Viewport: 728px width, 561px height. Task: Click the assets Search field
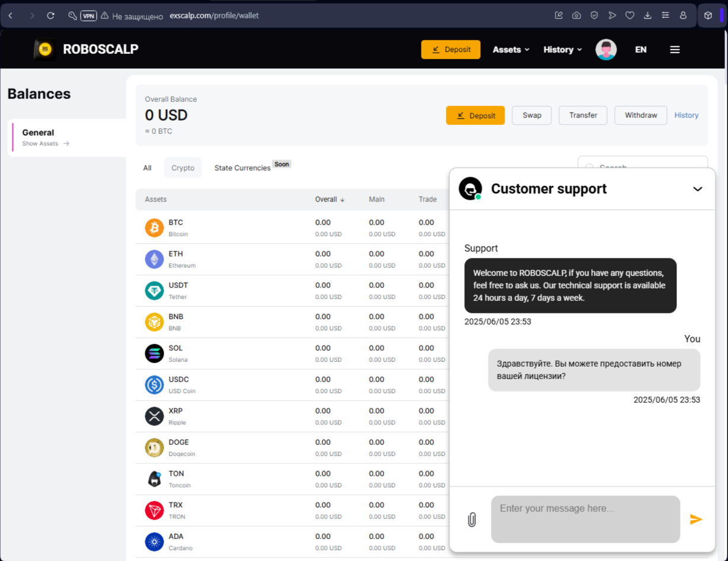point(643,162)
